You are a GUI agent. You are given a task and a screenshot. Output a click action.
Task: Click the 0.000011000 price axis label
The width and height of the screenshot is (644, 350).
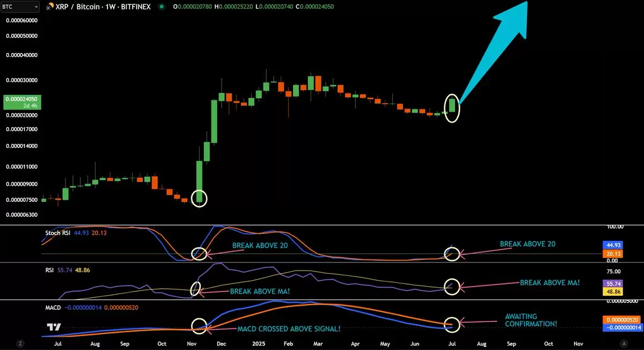coord(21,167)
